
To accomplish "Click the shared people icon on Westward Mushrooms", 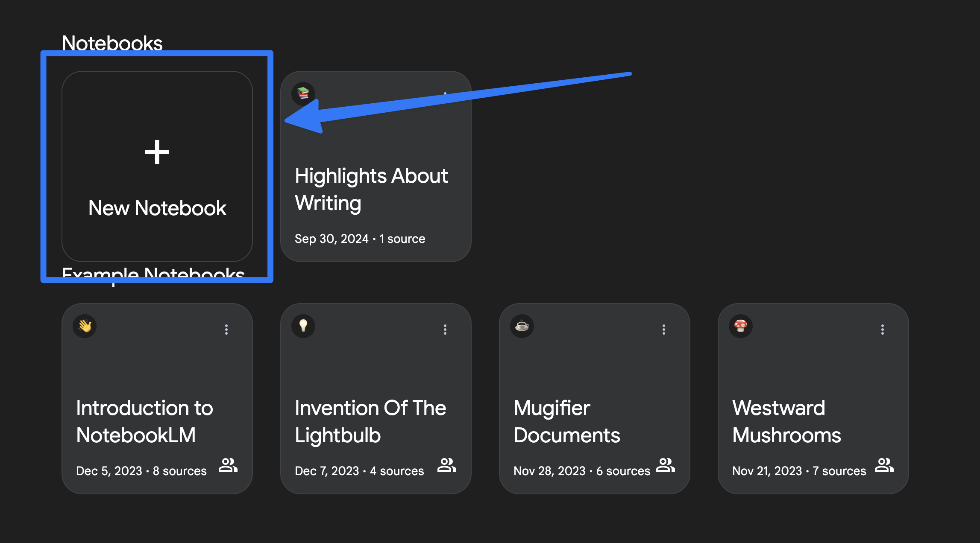I will 884,465.
